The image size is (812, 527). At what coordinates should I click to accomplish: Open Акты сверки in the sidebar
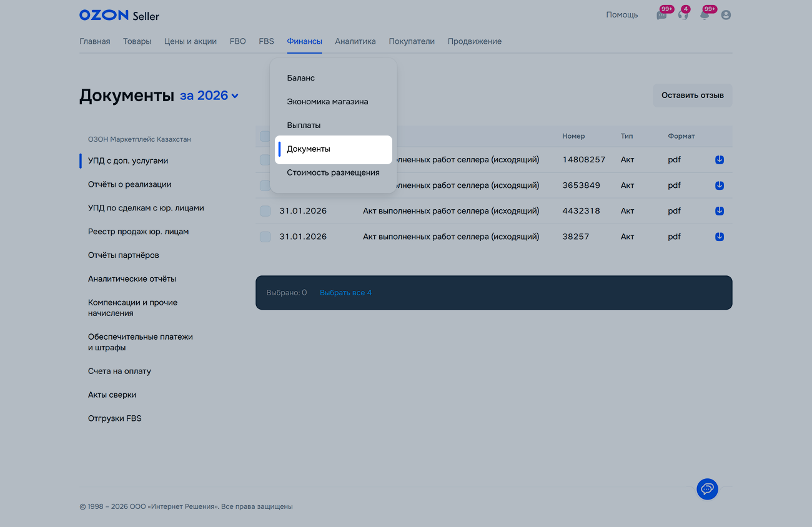(x=112, y=395)
